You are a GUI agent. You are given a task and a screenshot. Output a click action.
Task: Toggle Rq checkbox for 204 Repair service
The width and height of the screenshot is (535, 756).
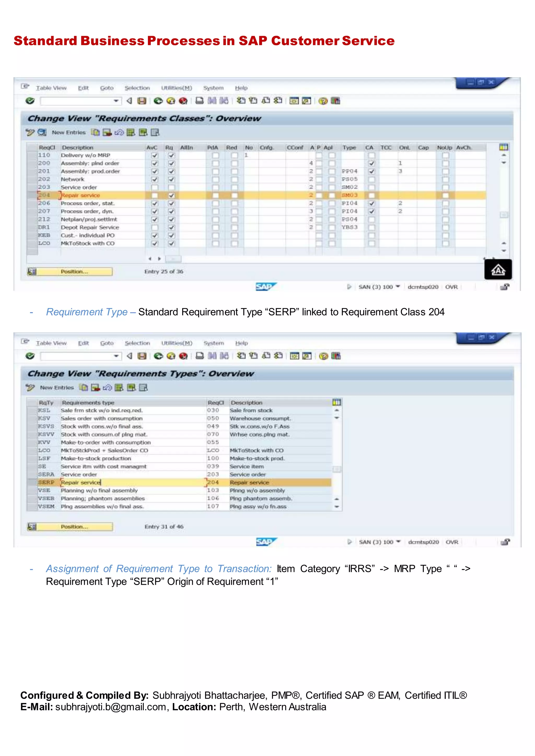(171, 195)
